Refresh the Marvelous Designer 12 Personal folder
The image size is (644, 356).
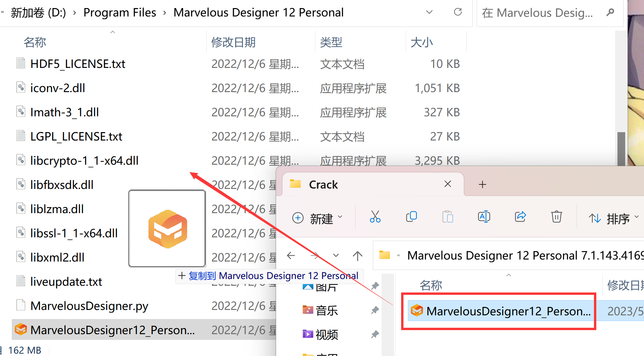[458, 12]
